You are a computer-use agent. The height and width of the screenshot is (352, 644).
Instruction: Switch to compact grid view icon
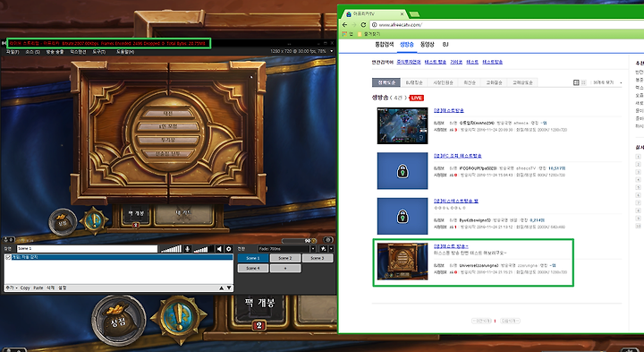click(583, 82)
